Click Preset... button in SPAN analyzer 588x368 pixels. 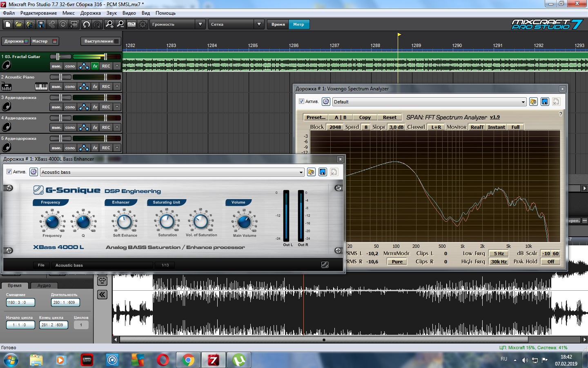[x=316, y=117]
